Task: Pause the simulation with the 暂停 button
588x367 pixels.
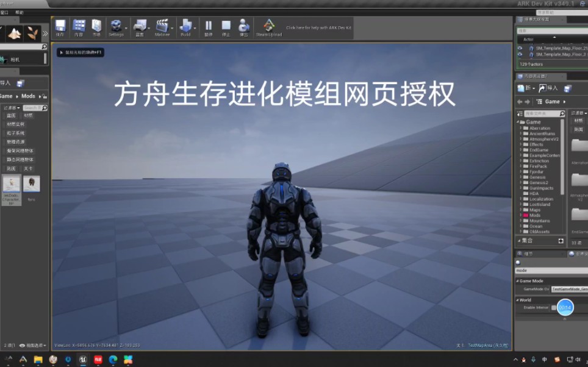Action: tap(209, 27)
